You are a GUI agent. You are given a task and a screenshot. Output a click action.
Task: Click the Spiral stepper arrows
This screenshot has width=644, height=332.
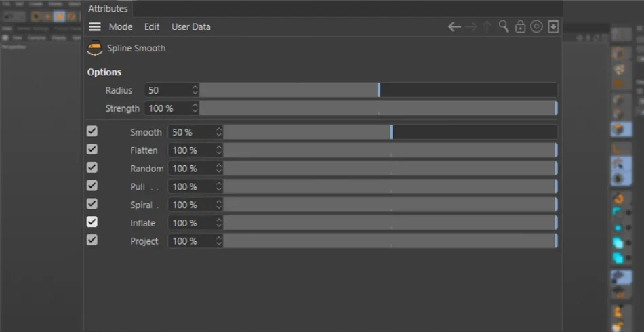(x=219, y=205)
